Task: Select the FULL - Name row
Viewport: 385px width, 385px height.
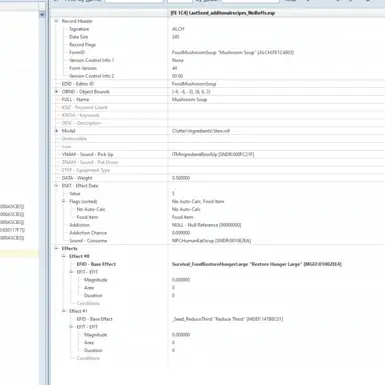Action: tap(218, 100)
